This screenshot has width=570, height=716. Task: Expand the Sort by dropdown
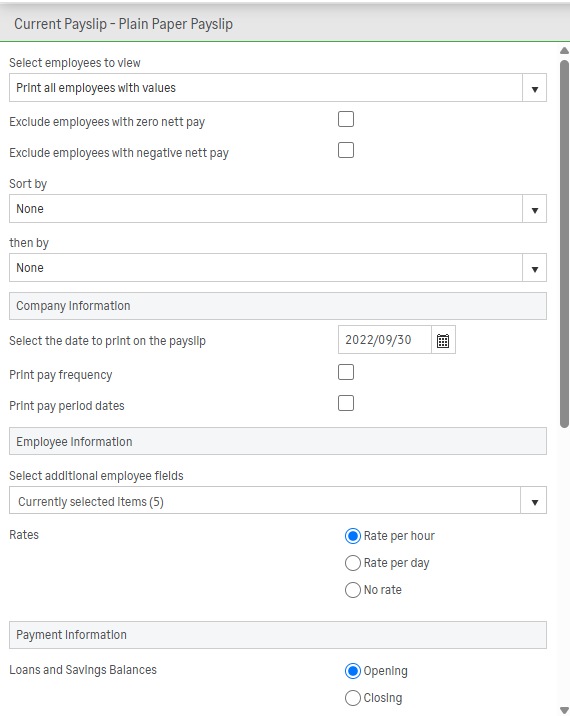pos(278,209)
